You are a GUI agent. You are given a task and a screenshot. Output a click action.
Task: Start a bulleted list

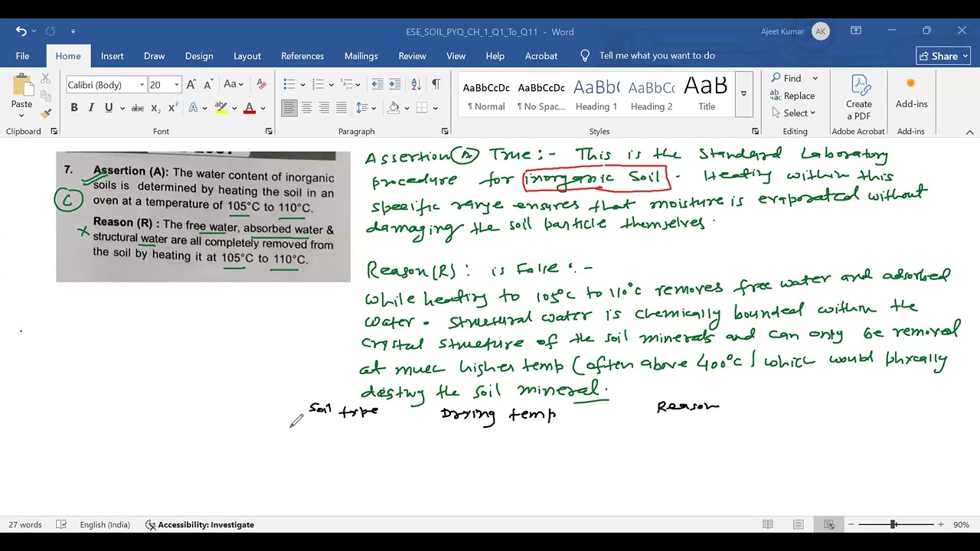tap(289, 84)
